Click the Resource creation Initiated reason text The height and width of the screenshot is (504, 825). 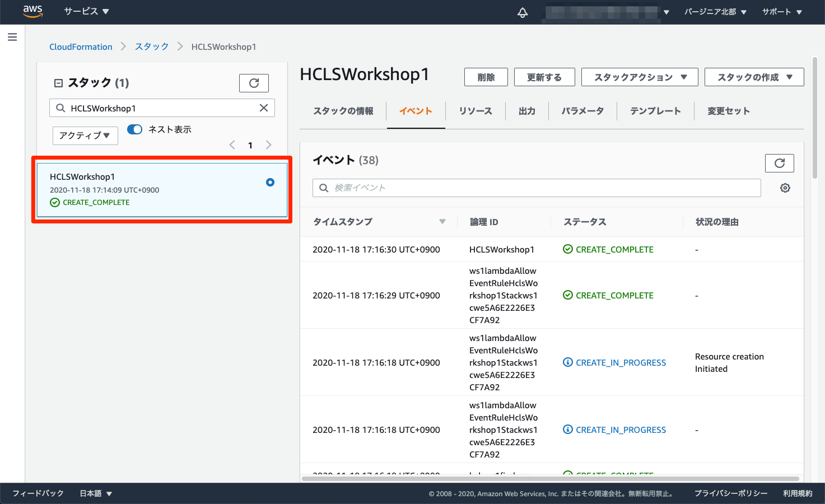tap(729, 363)
